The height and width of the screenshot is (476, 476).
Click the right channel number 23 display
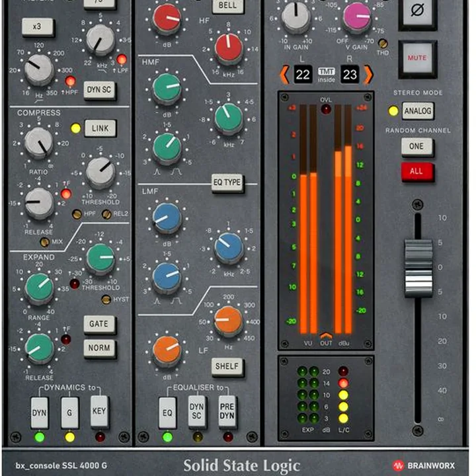(350, 74)
